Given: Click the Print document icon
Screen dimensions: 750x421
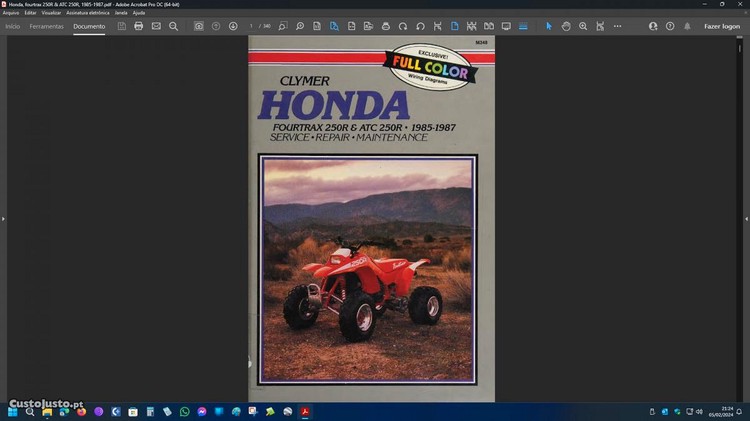Looking at the screenshot, I should (x=139, y=26).
